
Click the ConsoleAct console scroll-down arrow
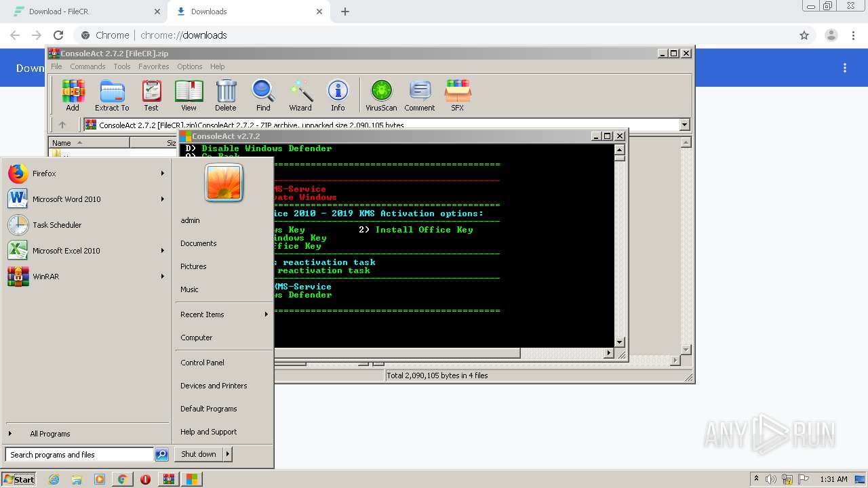click(619, 342)
